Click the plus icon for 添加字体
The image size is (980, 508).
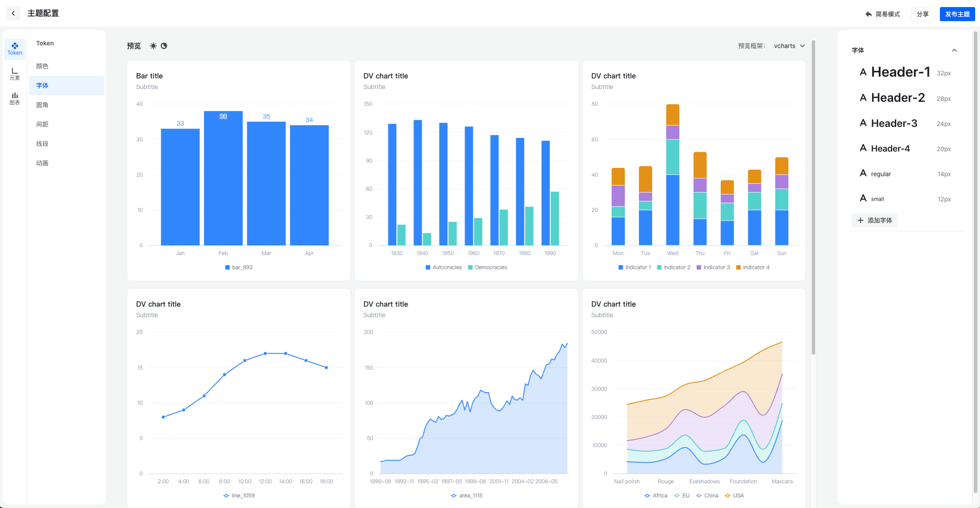click(860, 220)
